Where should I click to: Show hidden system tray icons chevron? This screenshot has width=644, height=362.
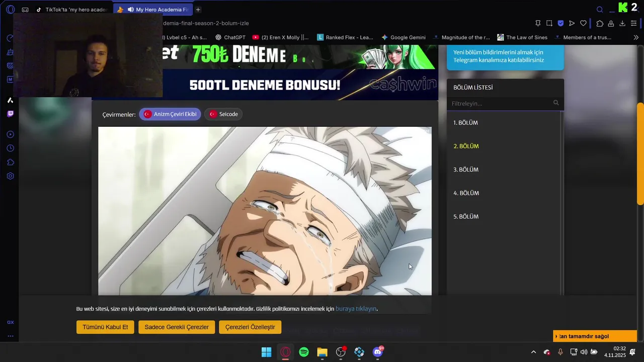(x=533, y=352)
